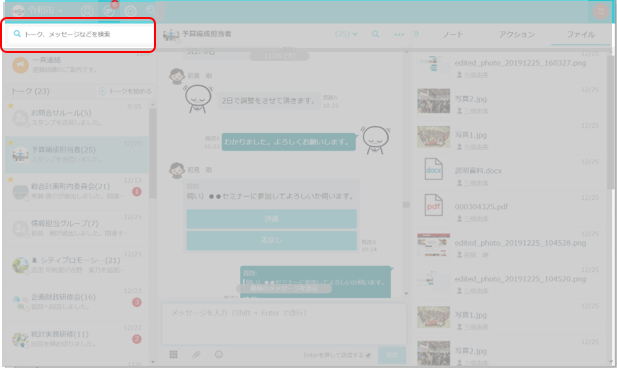Open the grid apps icon below message box
The image size is (617, 368).
click(x=174, y=355)
